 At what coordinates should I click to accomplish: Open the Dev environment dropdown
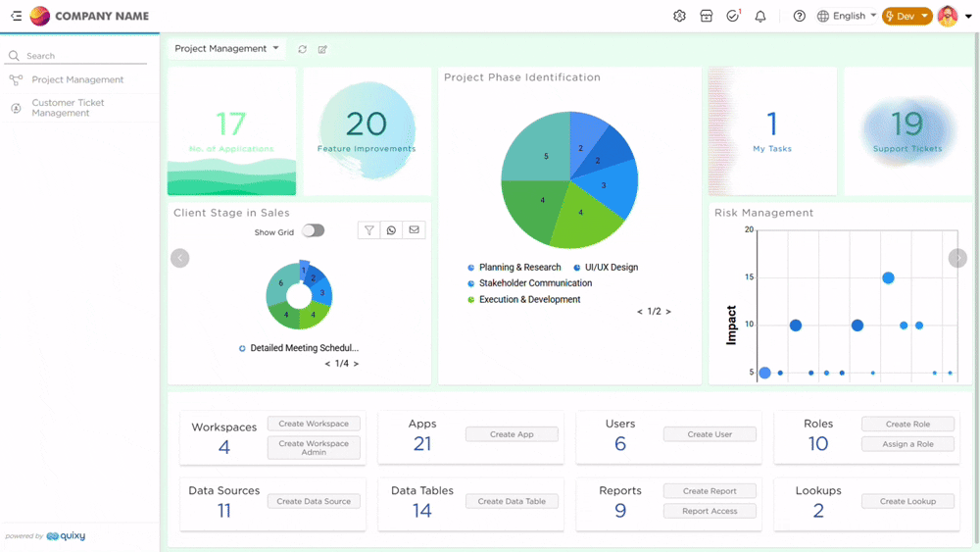click(906, 16)
